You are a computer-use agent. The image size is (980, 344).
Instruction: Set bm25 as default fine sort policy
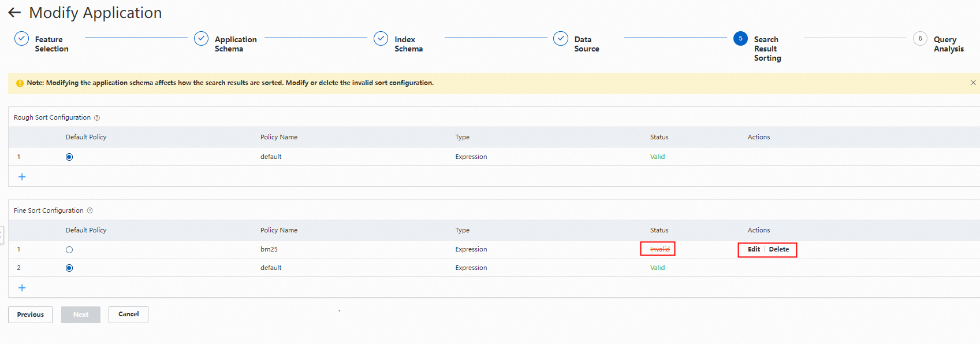coord(69,250)
